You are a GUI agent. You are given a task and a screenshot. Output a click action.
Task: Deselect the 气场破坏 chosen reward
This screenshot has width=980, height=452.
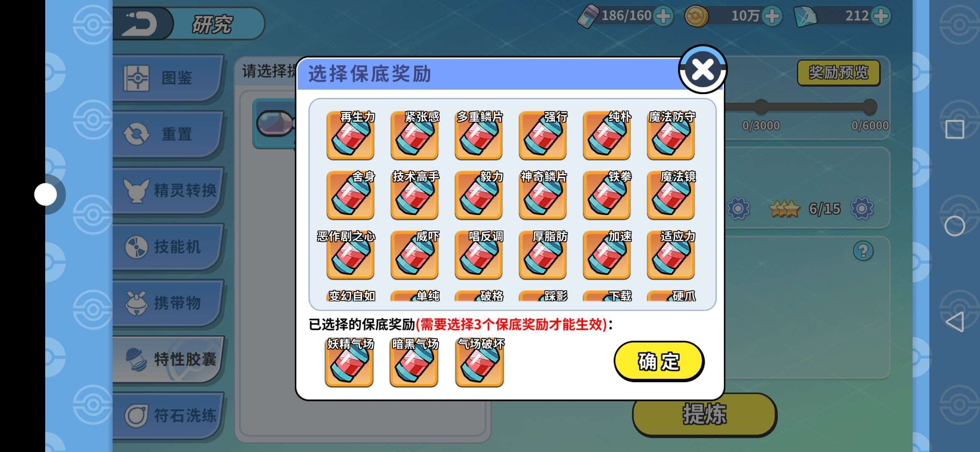480,362
